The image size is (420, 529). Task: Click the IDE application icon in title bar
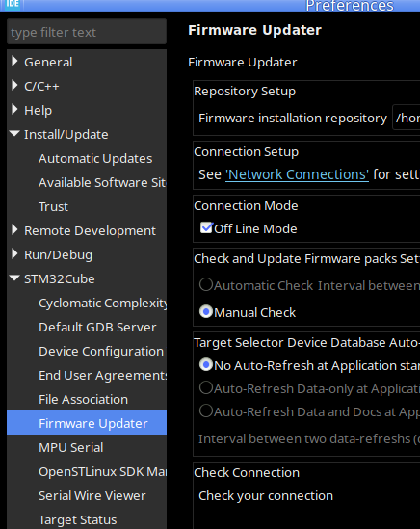[12, 5]
